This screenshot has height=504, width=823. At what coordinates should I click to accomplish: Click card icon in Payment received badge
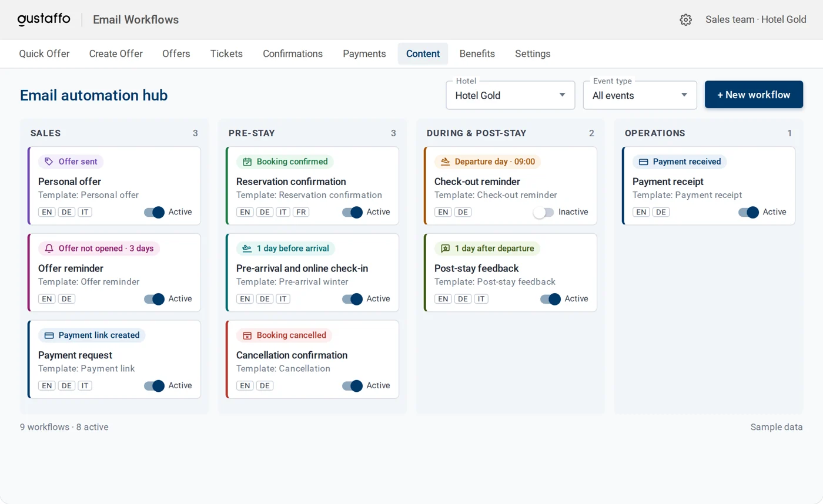click(x=643, y=162)
